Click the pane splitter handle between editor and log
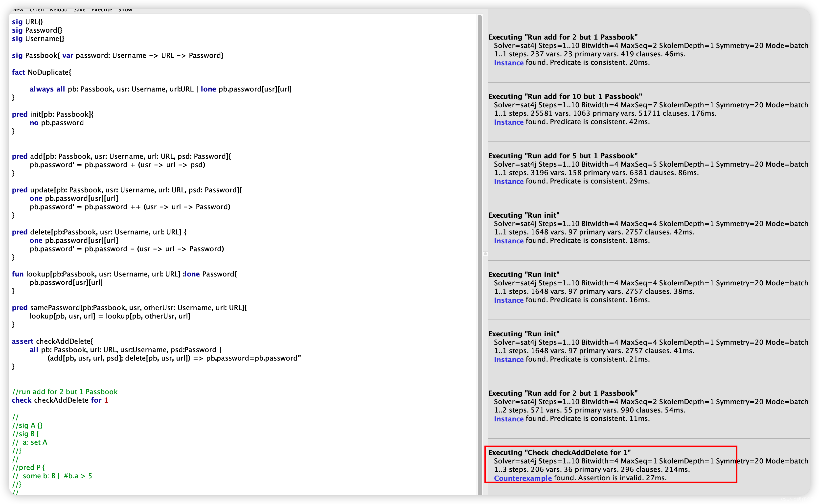The width and height of the screenshot is (819, 504). tap(485, 254)
